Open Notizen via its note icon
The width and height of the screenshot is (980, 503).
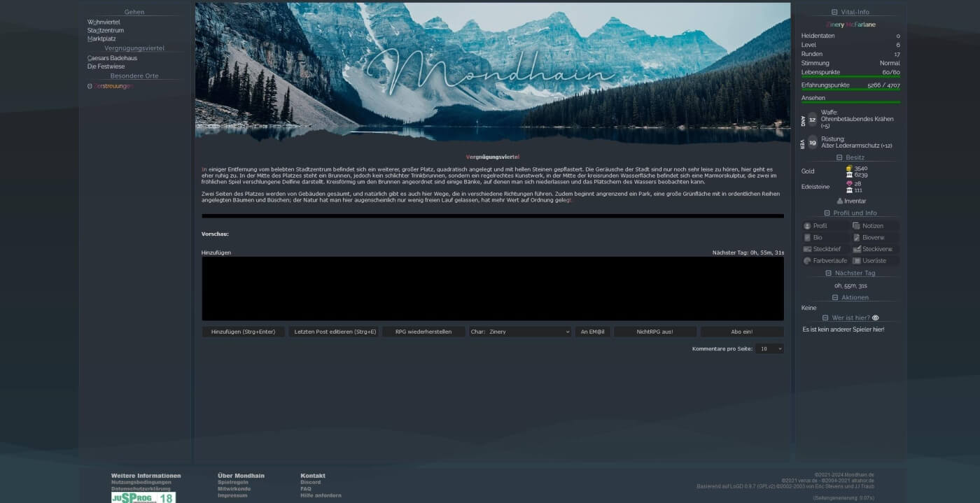[856, 226]
